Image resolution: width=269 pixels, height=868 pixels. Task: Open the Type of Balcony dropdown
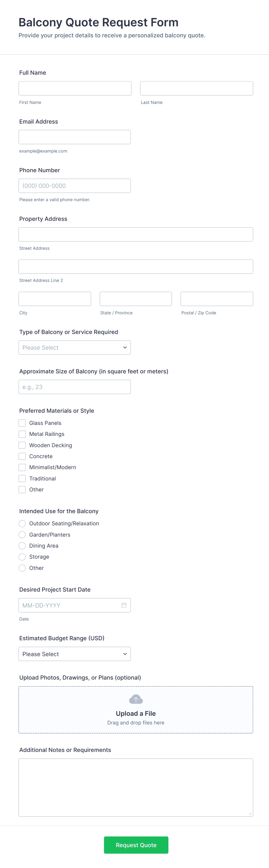tap(74, 347)
